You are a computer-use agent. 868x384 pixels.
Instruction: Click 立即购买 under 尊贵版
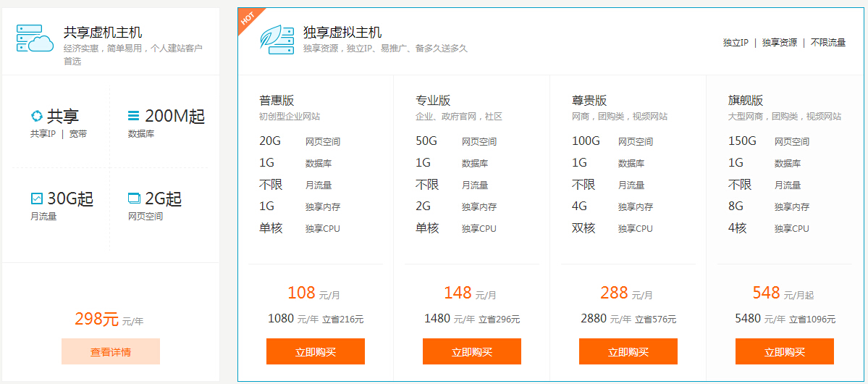pyautogui.click(x=628, y=351)
